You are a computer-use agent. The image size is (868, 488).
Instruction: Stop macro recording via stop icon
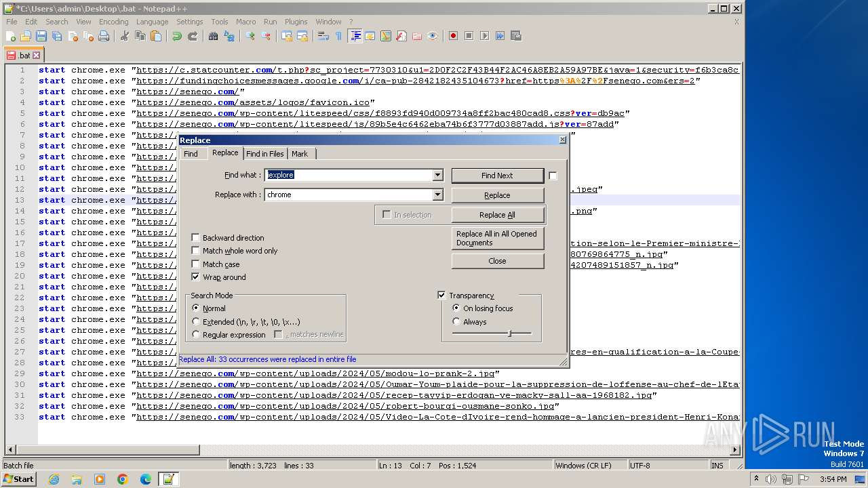(x=469, y=36)
